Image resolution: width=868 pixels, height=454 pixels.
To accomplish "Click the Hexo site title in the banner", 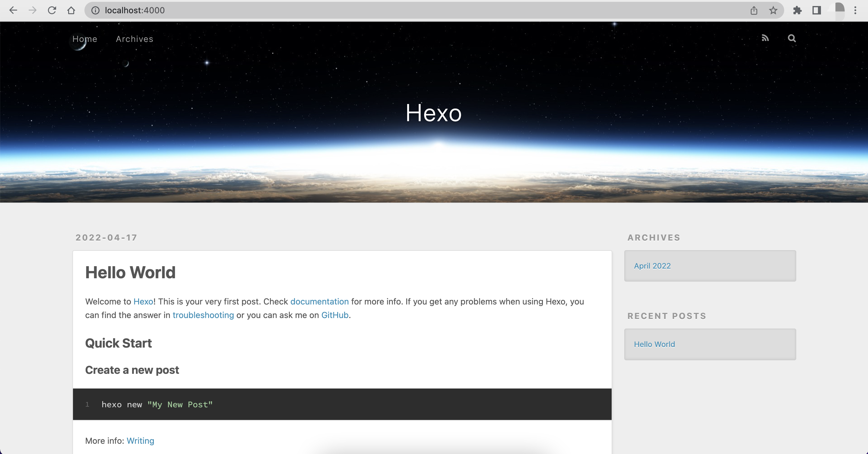I will pos(433,113).
